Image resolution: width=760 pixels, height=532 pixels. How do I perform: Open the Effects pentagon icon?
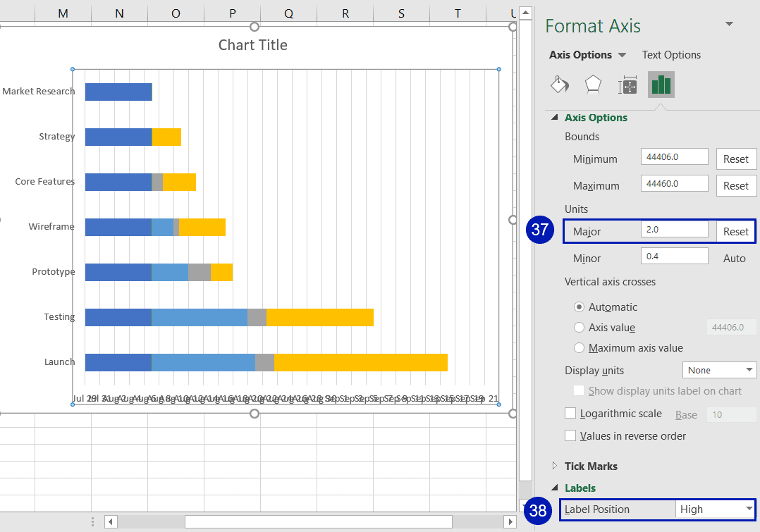(x=593, y=84)
